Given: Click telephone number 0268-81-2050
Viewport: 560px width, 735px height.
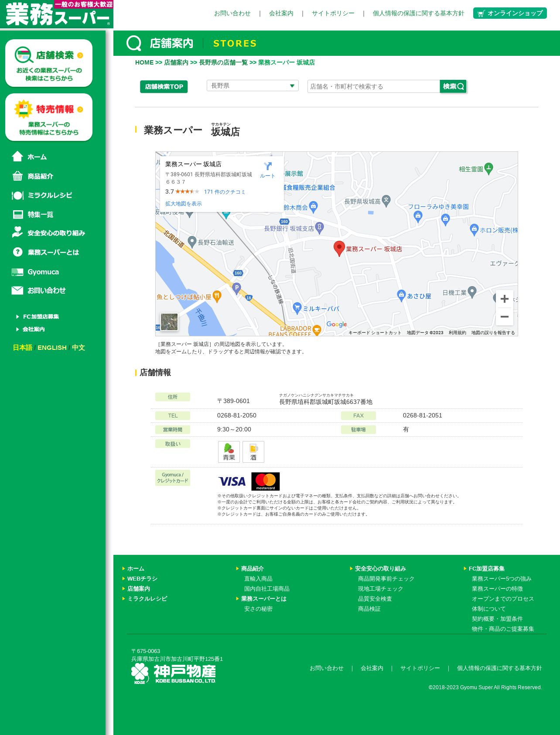Looking at the screenshot, I should click(237, 415).
